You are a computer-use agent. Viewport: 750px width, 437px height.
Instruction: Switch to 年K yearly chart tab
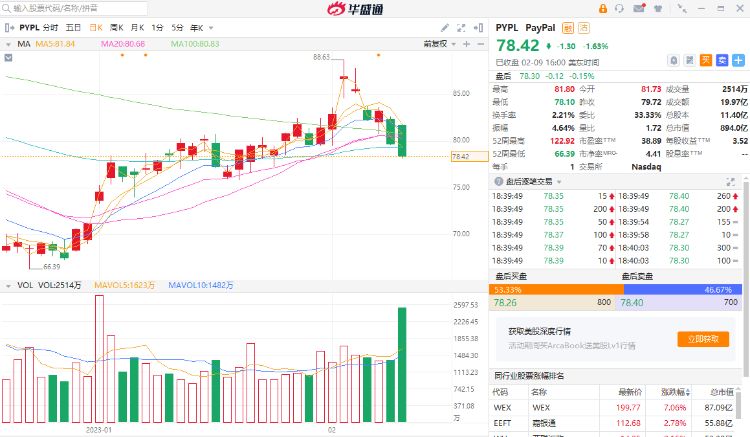(197, 28)
